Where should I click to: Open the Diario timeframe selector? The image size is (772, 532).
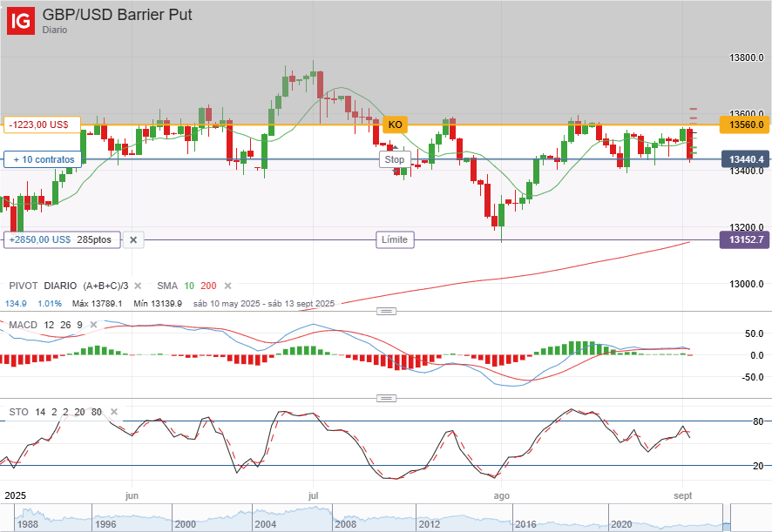[x=55, y=30]
